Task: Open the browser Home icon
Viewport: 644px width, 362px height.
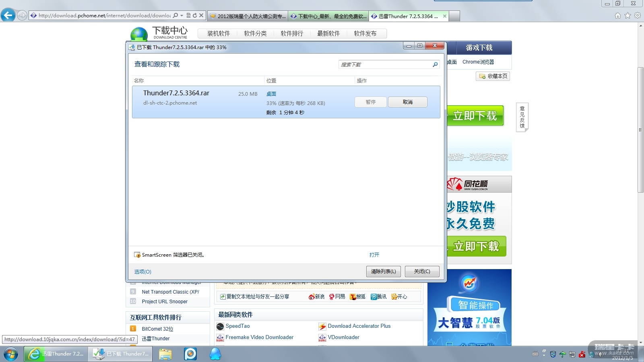Action: pos(618,16)
